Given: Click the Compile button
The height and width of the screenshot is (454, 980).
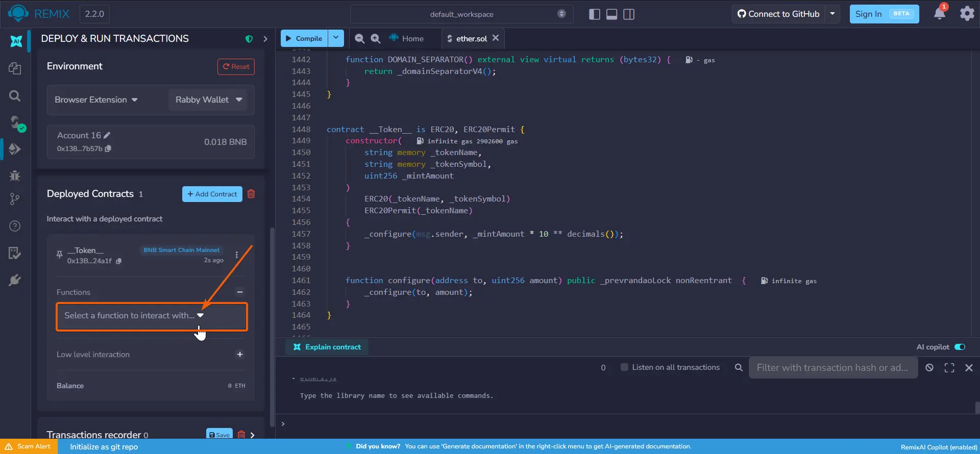Looking at the screenshot, I should pos(304,38).
